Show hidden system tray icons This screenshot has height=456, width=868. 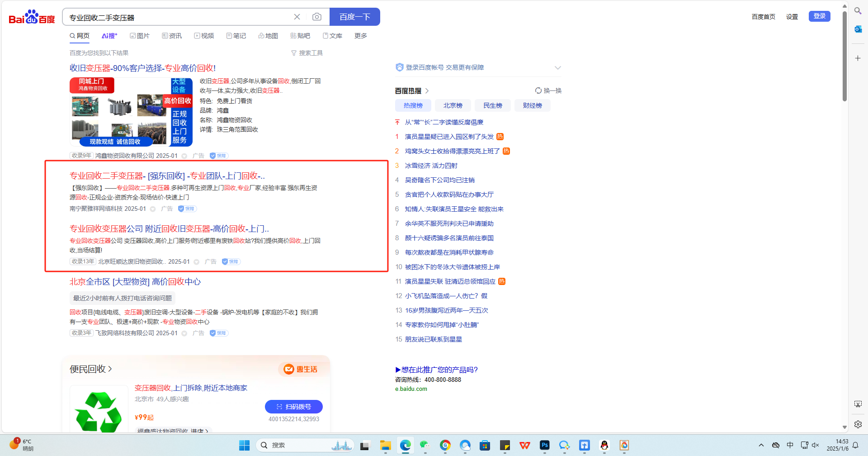[x=761, y=445]
